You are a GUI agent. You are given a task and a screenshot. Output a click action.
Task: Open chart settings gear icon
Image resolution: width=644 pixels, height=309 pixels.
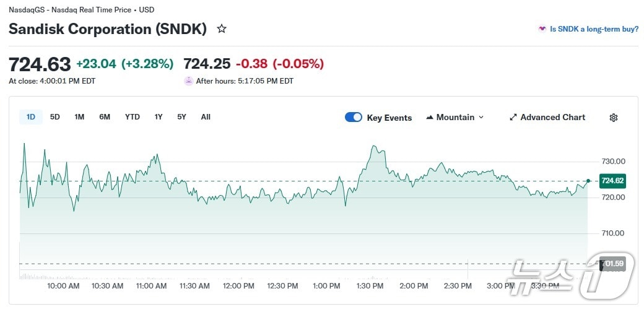click(614, 118)
